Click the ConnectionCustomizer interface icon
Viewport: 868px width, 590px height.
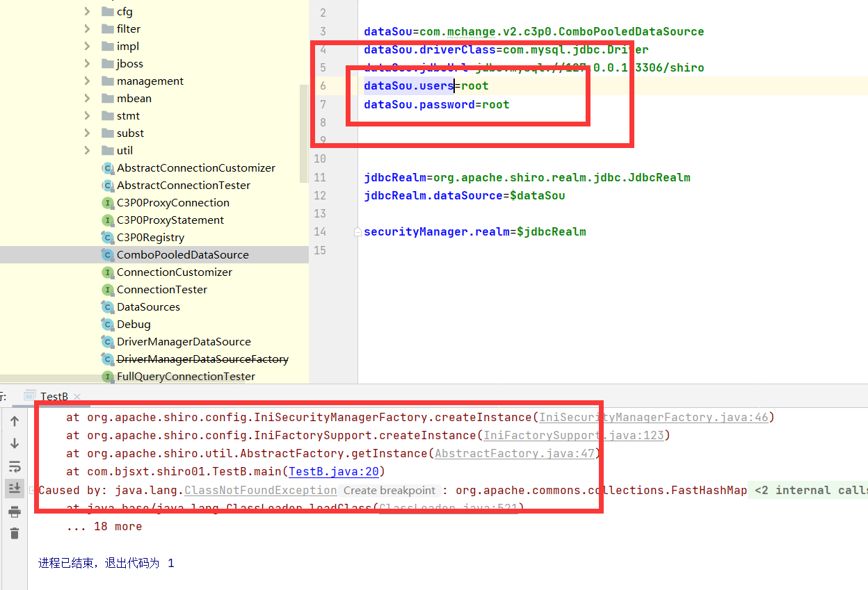(107, 272)
